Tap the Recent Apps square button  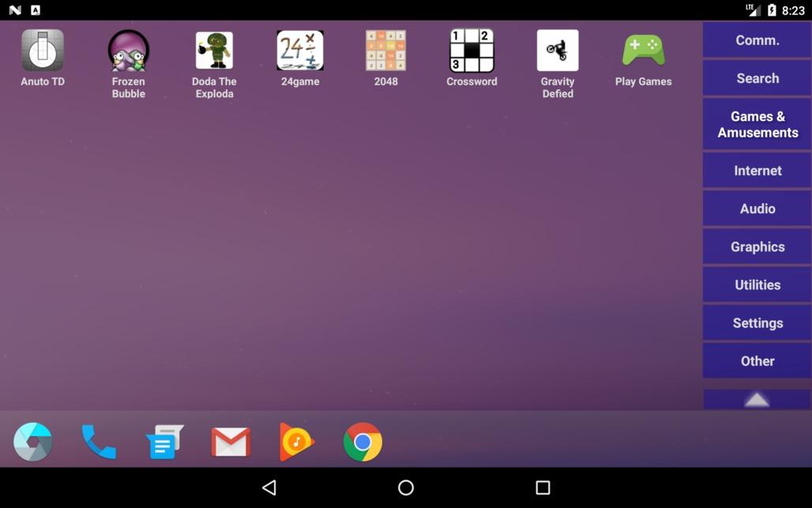click(543, 487)
